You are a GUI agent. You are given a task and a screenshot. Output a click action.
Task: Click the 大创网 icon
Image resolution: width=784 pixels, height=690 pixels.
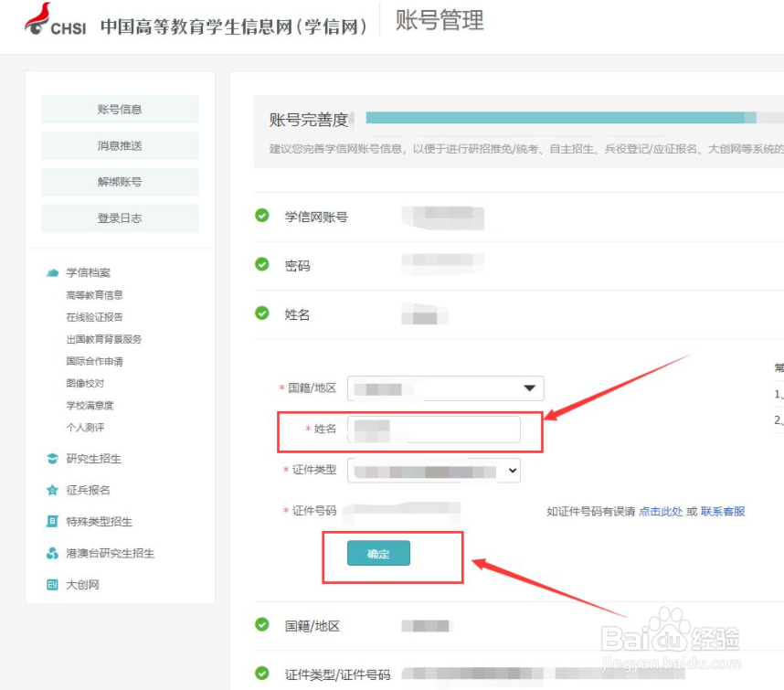(x=52, y=585)
